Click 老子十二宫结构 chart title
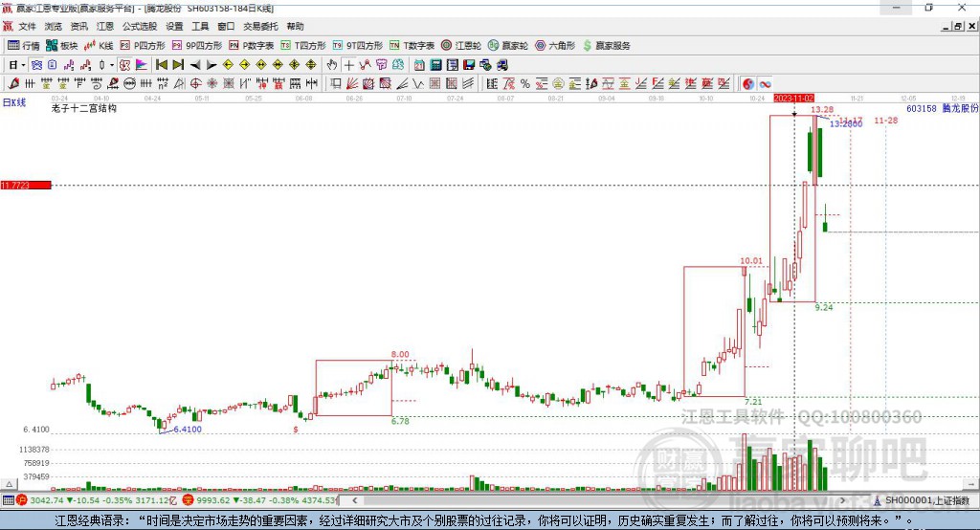 84,108
